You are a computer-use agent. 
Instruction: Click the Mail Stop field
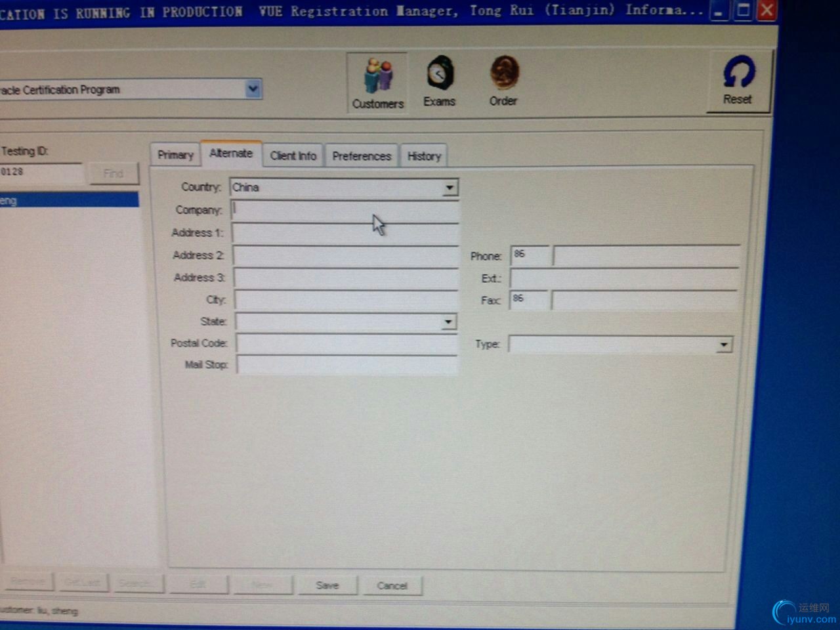coord(347,365)
